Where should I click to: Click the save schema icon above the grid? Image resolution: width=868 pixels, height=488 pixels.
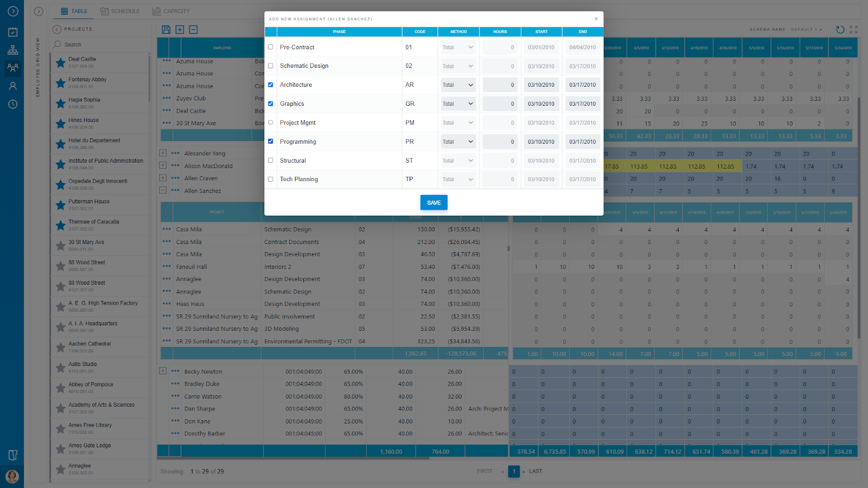166,30
